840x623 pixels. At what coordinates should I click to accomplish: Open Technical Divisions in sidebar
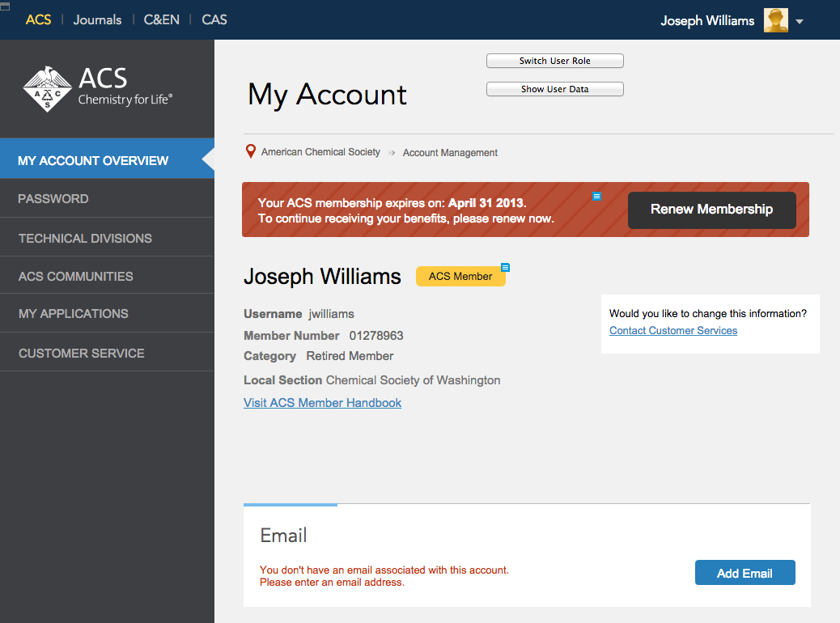107,237
